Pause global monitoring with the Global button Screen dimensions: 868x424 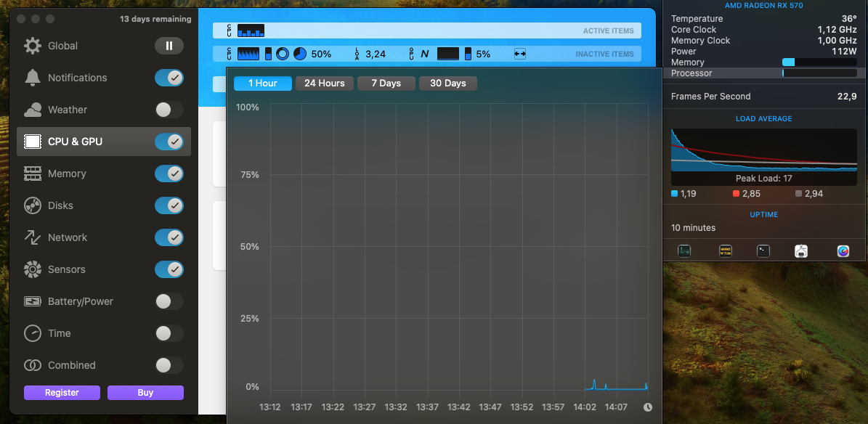[169, 46]
